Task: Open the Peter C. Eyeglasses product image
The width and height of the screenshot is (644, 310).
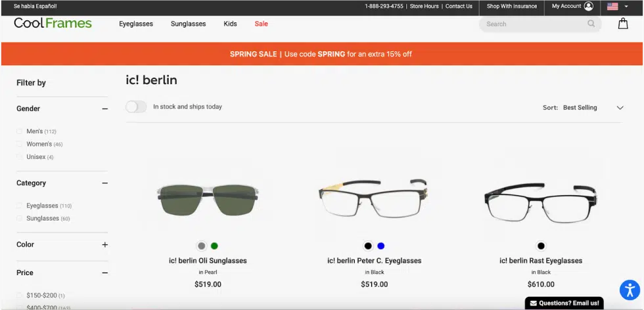Action: click(x=373, y=198)
